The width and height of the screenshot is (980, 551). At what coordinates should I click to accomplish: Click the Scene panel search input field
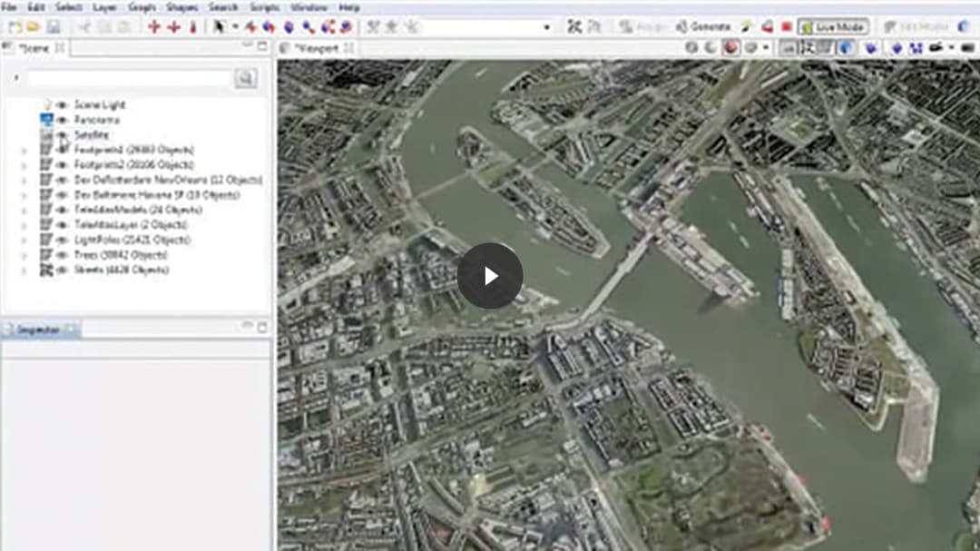128,78
